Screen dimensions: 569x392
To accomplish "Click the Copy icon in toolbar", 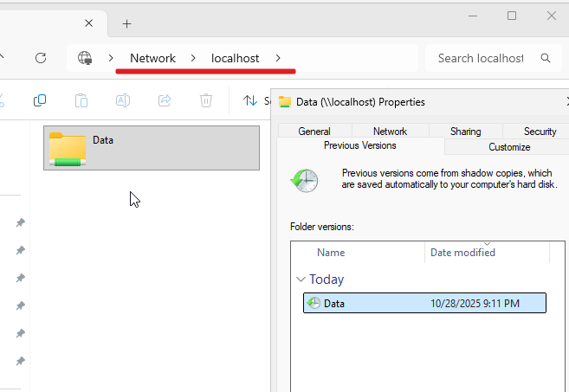I will [40, 100].
